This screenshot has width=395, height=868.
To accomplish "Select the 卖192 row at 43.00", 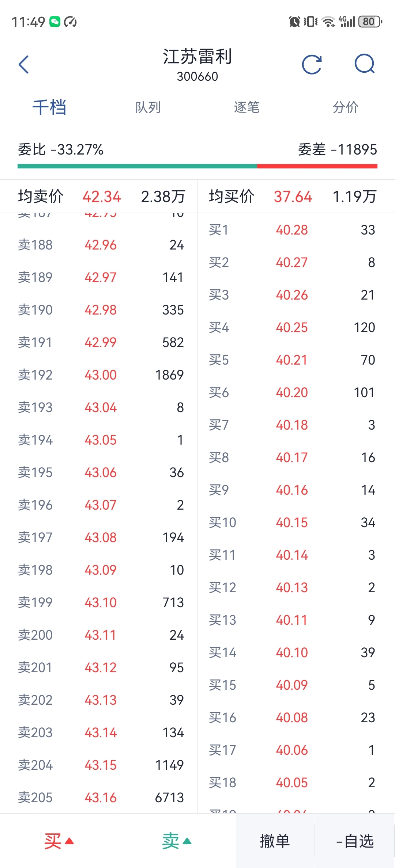I will (x=101, y=375).
